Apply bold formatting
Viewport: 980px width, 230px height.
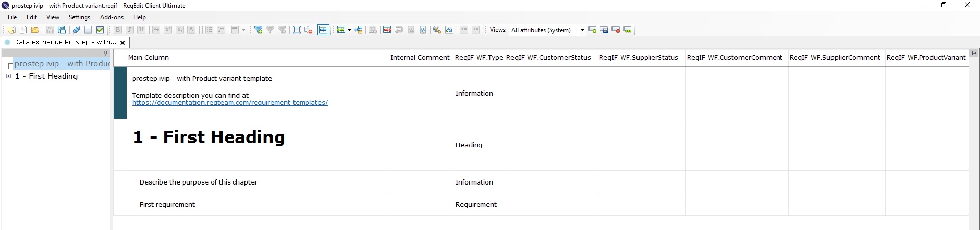tap(118, 30)
